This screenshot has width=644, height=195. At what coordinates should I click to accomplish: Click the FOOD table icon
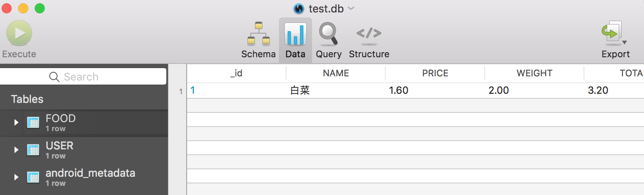click(33, 122)
